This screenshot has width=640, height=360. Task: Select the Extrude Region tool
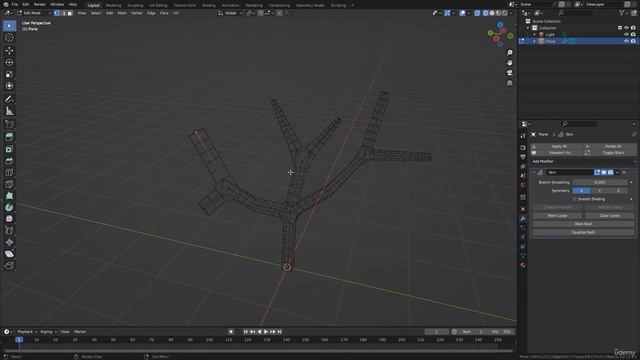(x=9, y=137)
